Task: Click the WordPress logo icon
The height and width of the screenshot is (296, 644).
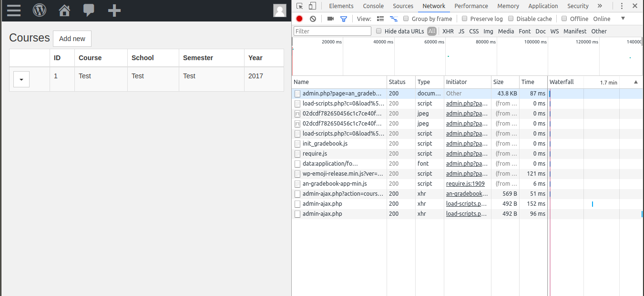Action: tap(40, 10)
